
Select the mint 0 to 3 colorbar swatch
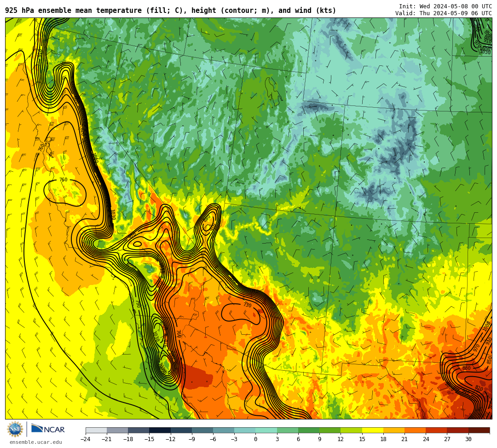coord(266,430)
